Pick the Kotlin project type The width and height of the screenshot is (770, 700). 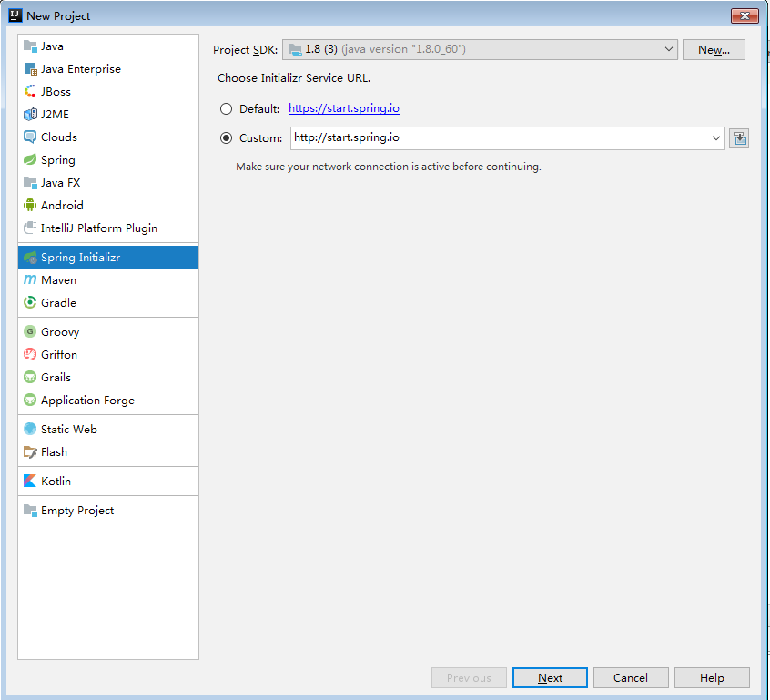pos(108,481)
